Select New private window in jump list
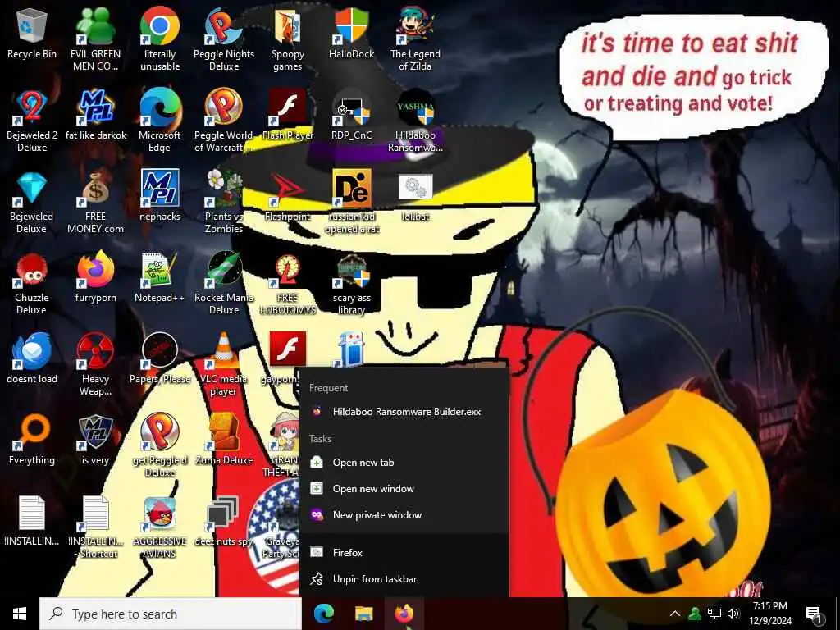This screenshot has height=630, width=840. tap(404, 515)
